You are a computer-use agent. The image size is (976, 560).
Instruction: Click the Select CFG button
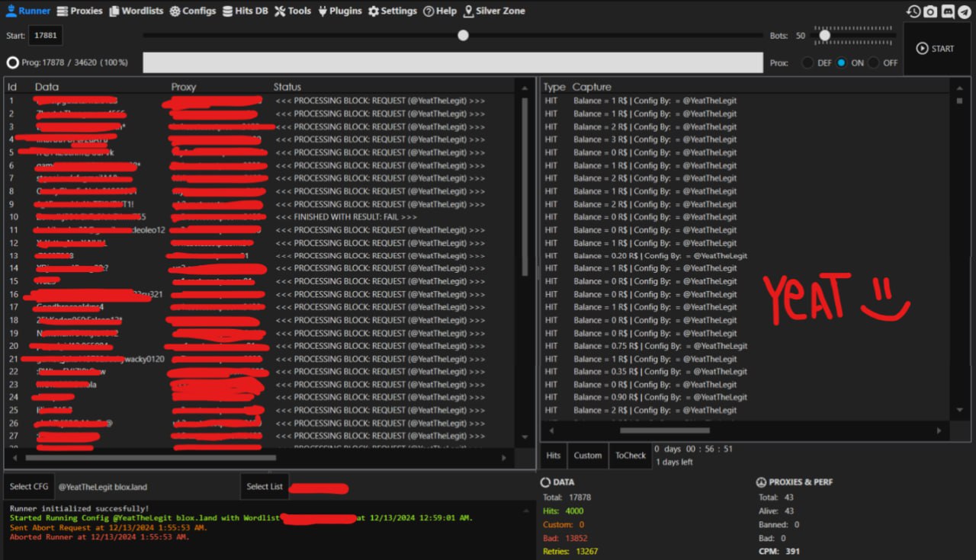coord(27,487)
